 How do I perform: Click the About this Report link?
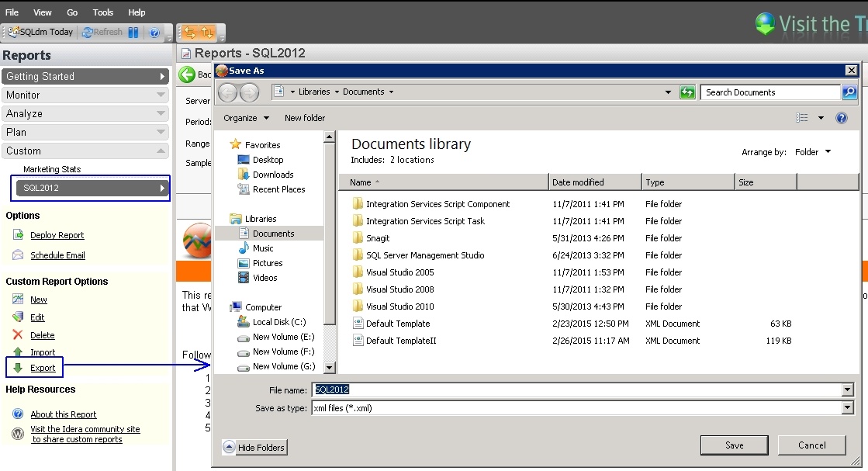point(63,414)
